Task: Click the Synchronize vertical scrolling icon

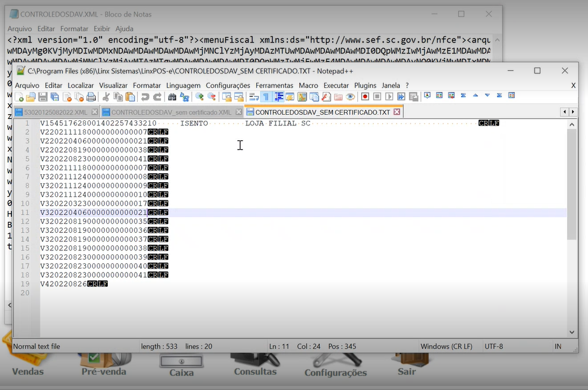Action: [226, 97]
